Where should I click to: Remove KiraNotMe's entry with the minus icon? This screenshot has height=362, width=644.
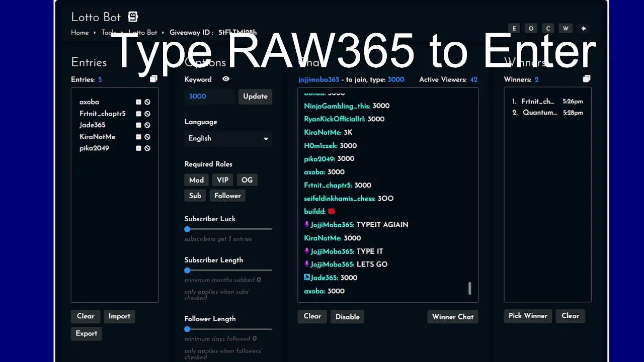138,137
